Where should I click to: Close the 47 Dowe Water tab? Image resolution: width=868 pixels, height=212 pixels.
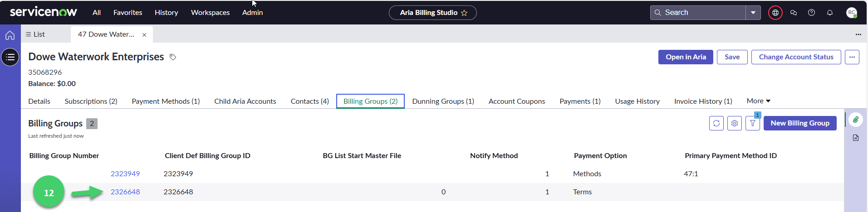pos(144,35)
